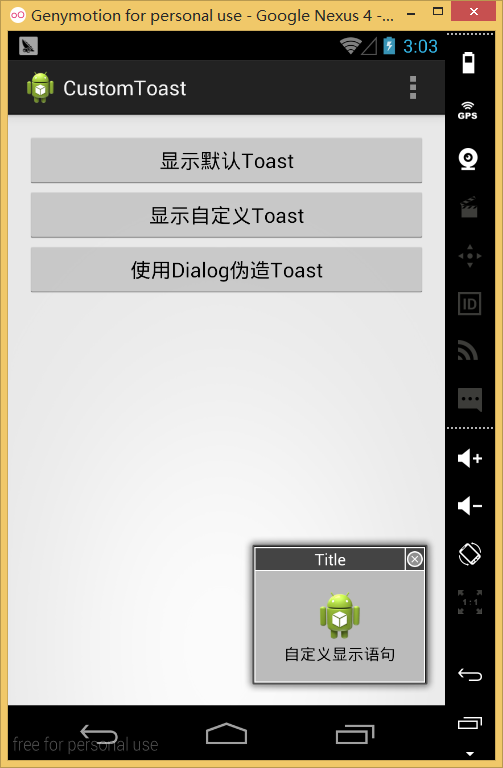Screen dimensions: 503x768
Task: Tap the Android recents navigation button
Action: click(x=355, y=734)
